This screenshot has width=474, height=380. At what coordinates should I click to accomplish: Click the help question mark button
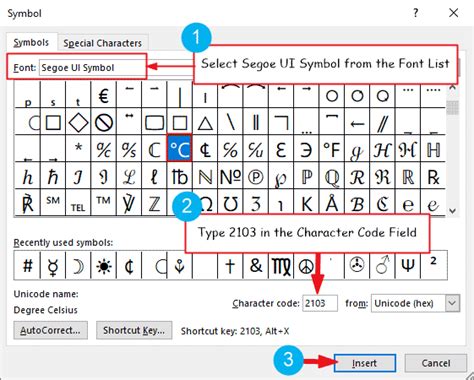(x=415, y=13)
